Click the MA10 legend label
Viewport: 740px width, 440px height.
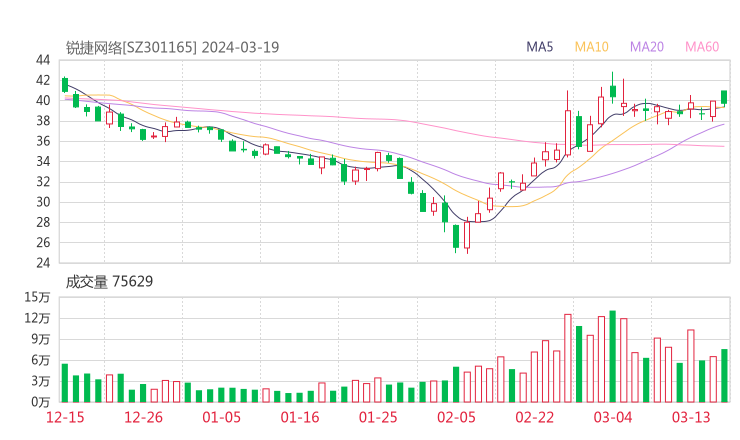coord(591,47)
